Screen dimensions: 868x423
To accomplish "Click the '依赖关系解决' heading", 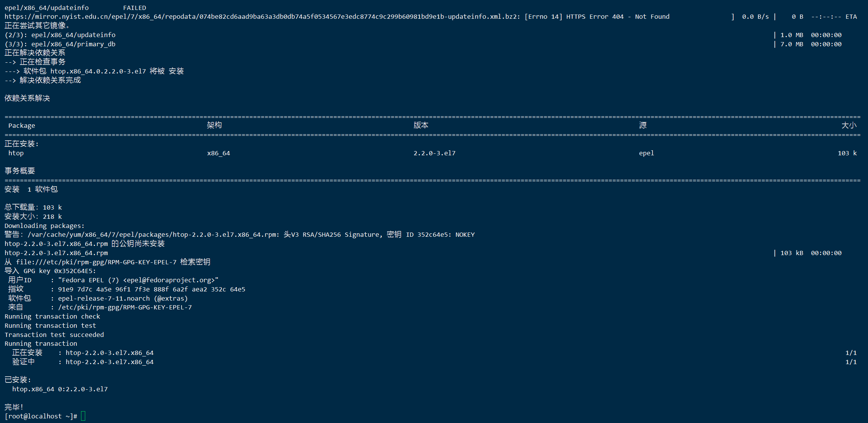I will pos(28,98).
